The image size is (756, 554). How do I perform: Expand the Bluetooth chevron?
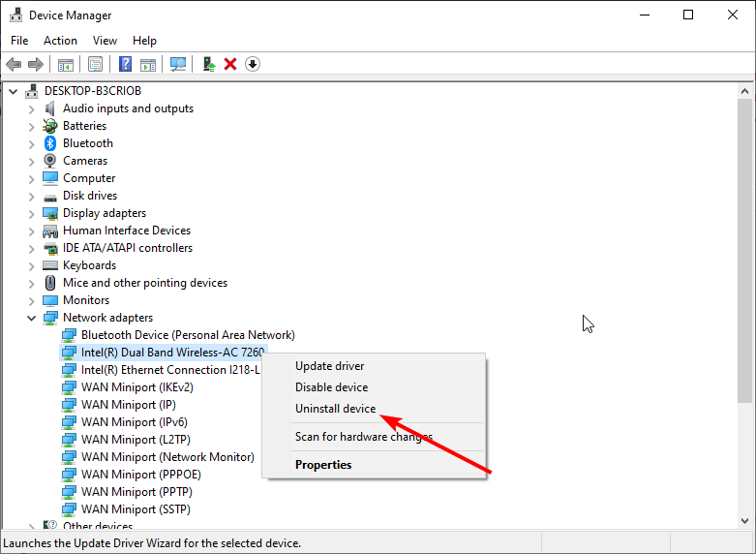point(32,144)
